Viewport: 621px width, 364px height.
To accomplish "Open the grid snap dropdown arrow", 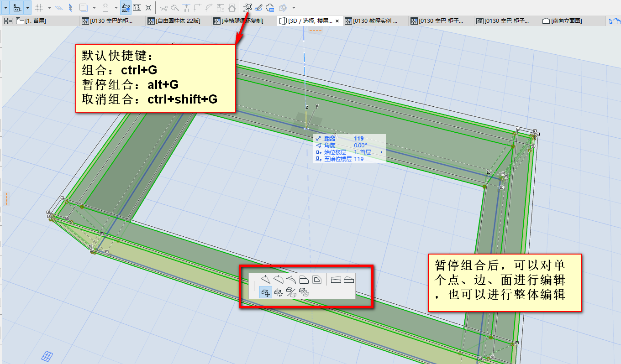I will point(49,8).
